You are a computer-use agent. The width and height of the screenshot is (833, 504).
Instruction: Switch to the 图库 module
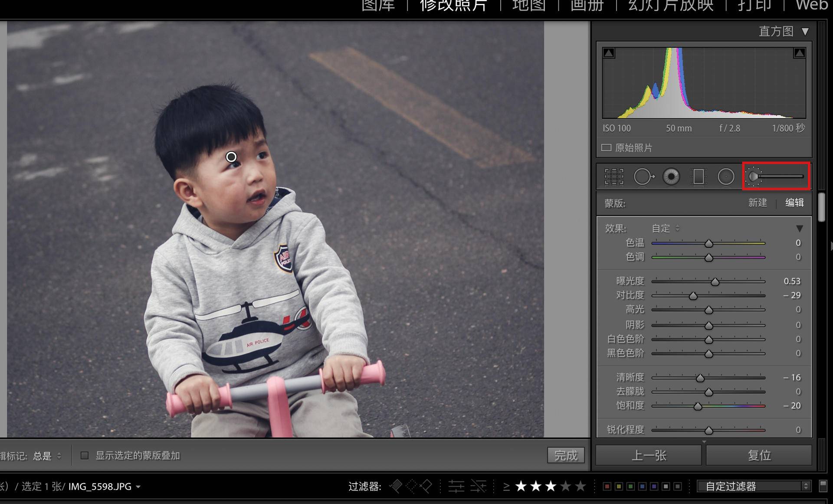pyautogui.click(x=378, y=5)
